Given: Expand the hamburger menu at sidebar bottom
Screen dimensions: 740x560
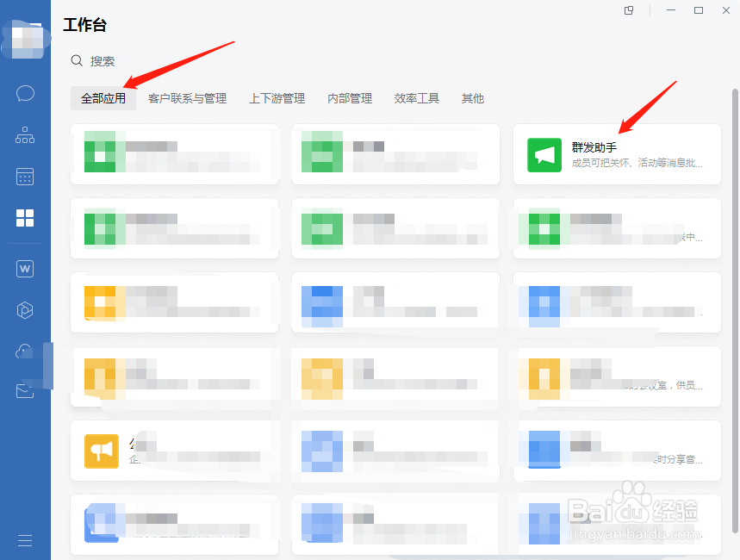Looking at the screenshot, I should [x=25, y=540].
